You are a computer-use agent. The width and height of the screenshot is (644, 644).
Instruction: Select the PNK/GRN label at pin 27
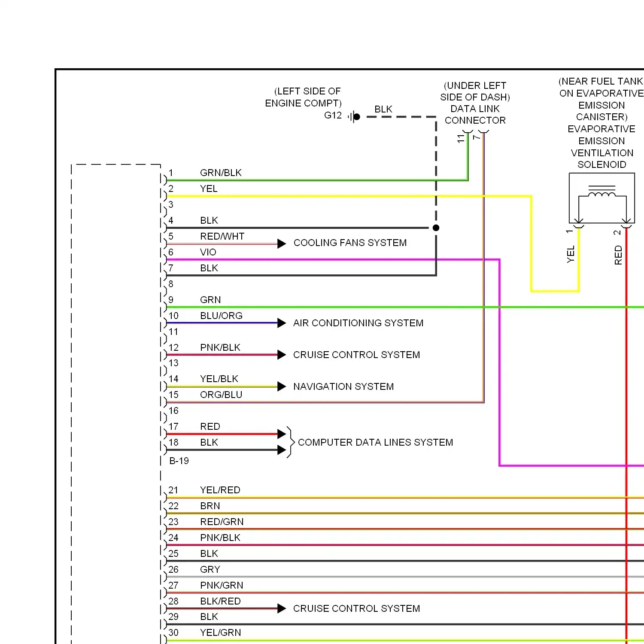point(222,585)
